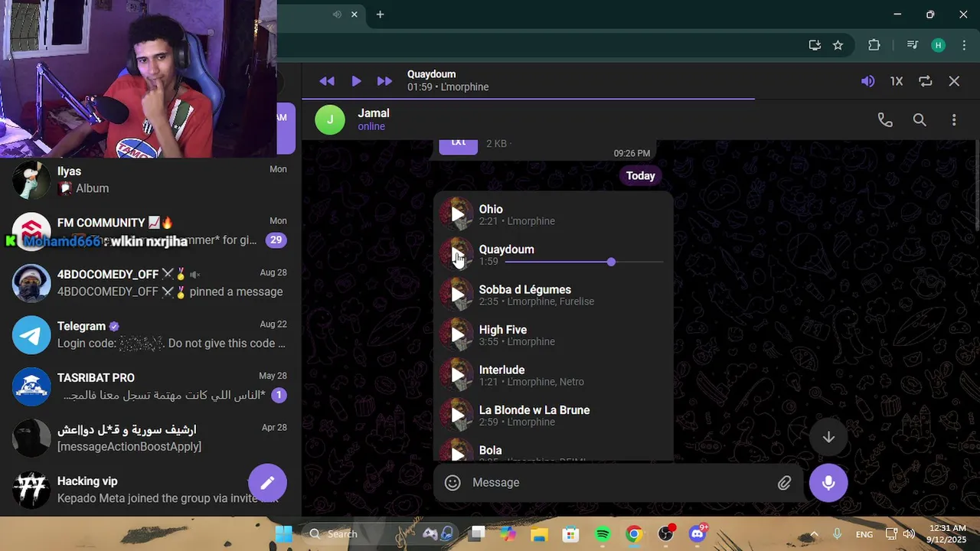980x551 pixels.
Task: Open File Explorer from the taskbar
Action: point(539,534)
